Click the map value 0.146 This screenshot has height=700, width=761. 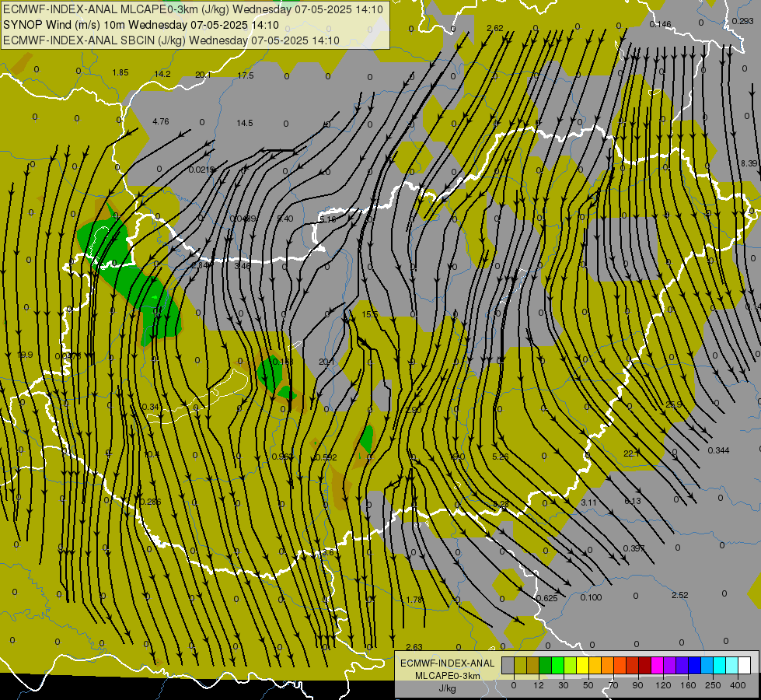tap(661, 24)
